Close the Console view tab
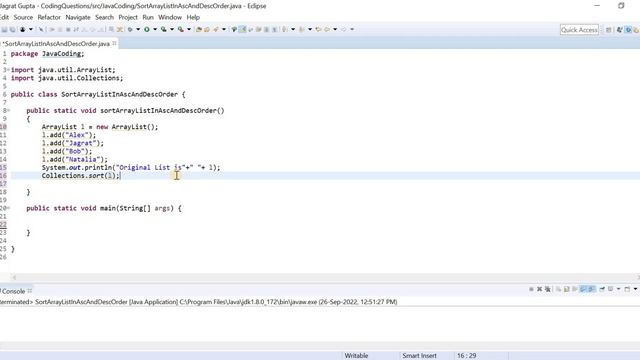 30,291
